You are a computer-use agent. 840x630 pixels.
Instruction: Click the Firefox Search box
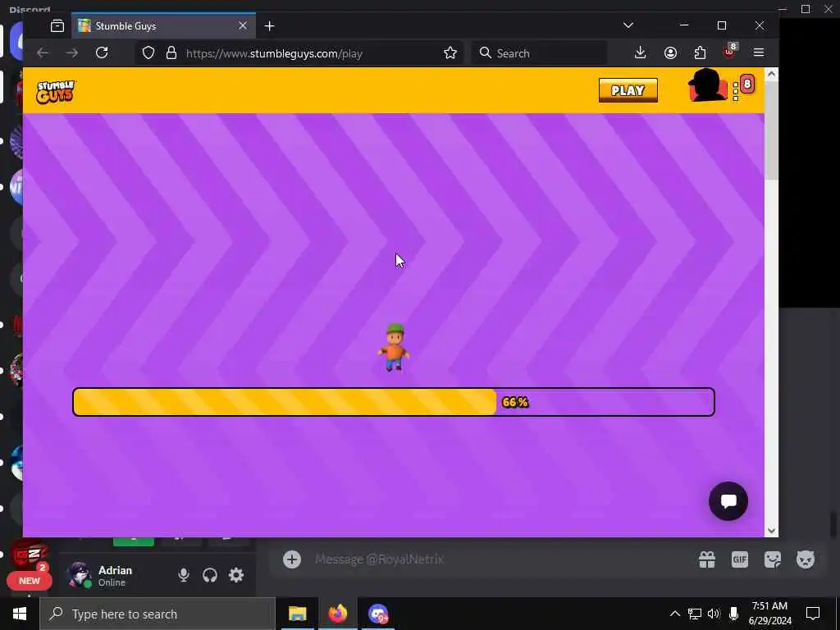tap(539, 53)
